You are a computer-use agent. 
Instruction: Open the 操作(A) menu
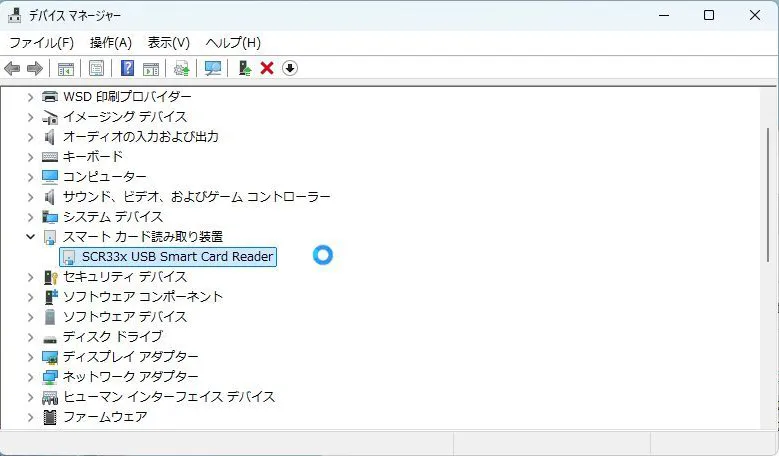pyautogui.click(x=110, y=42)
